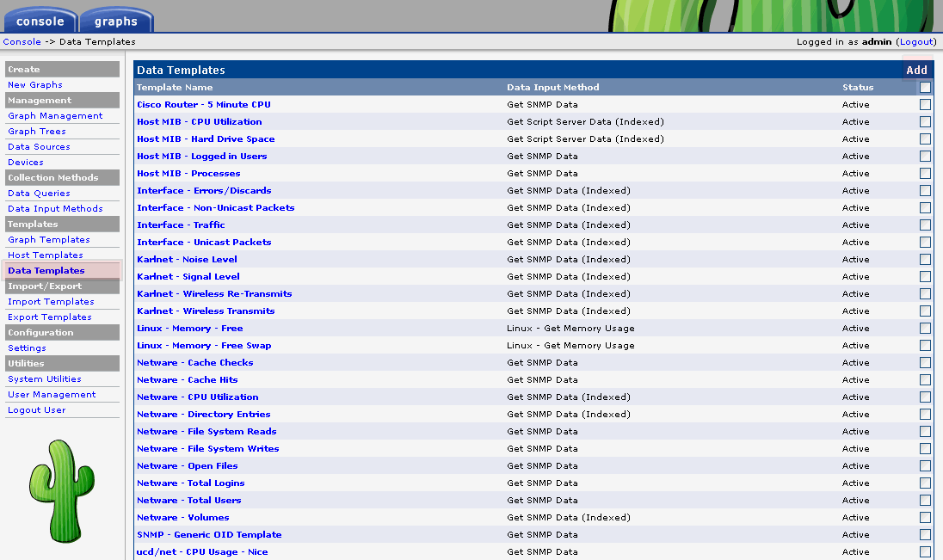943x560 pixels.
Task: Tick the checkbox for Interface - Traffic
Action: point(925,225)
